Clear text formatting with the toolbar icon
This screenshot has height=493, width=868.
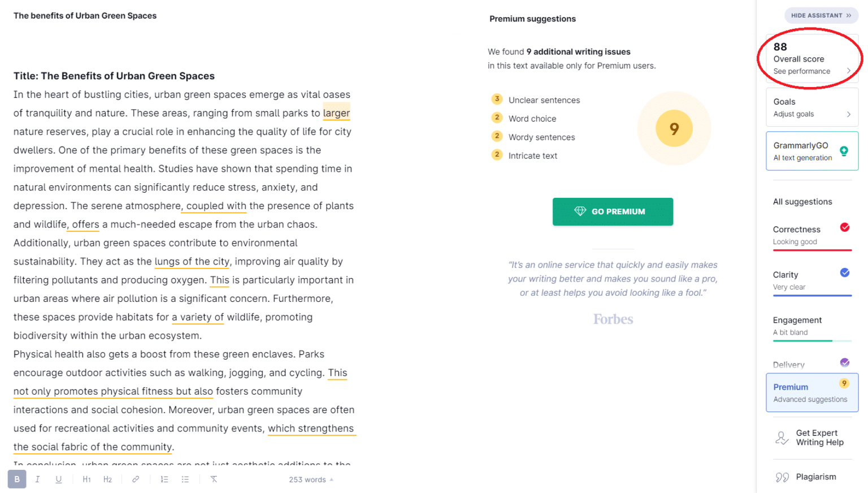pyautogui.click(x=213, y=479)
